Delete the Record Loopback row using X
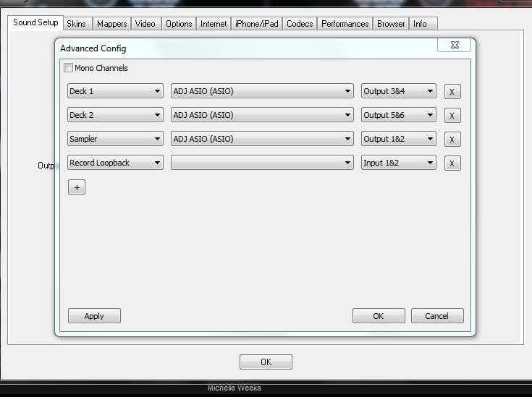The image size is (532, 397). point(452,163)
